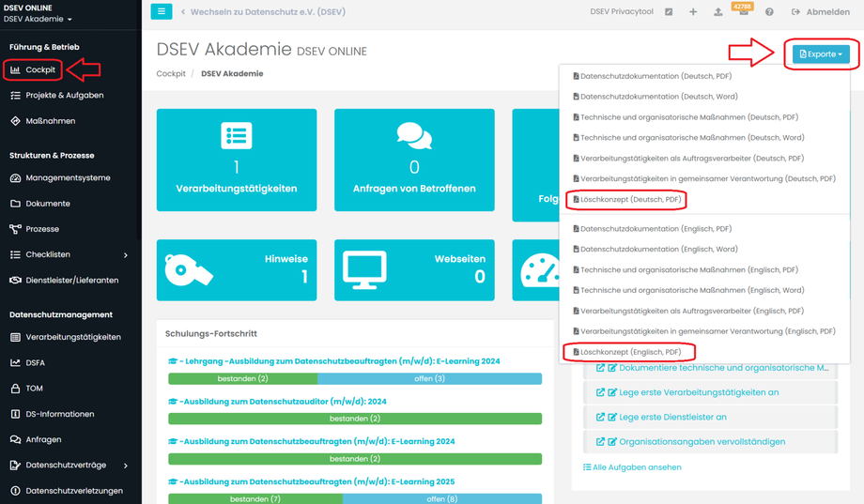Open the mail icon with 42788 badge
The height and width of the screenshot is (504, 864).
click(x=744, y=11)
